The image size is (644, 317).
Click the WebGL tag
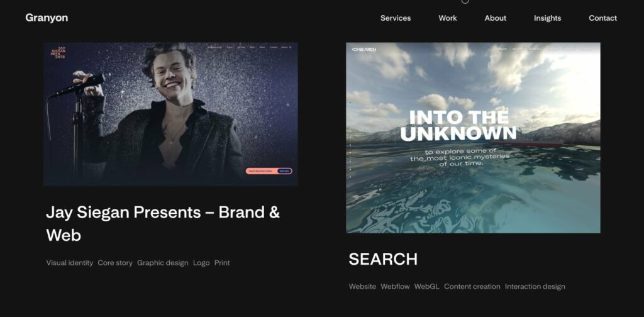tap(427, 287)
